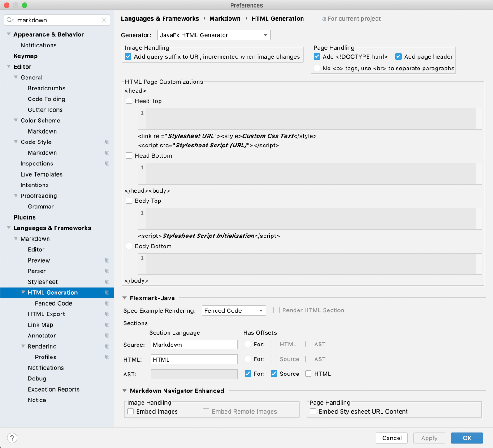Viewport: 493px width, 448px height.
Task: Select Plugins in the settings tree
Action: [25, 217]
